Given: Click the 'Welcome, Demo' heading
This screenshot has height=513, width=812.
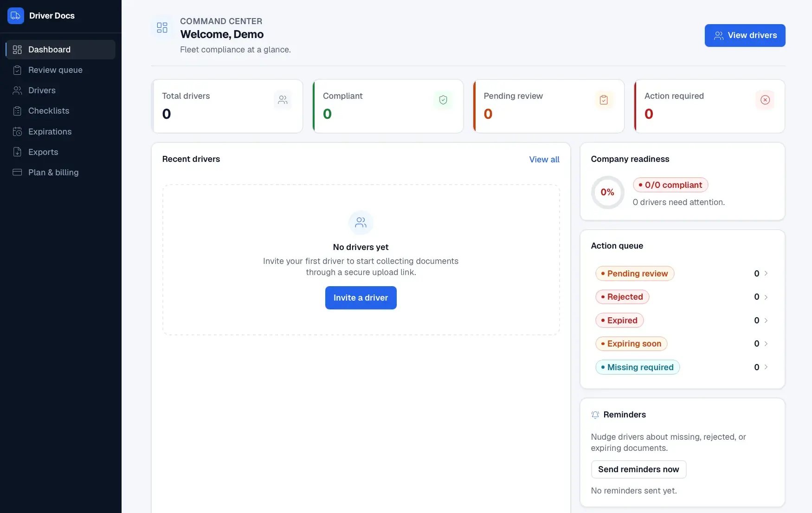Looking at the screenshot, I should 222,34.
